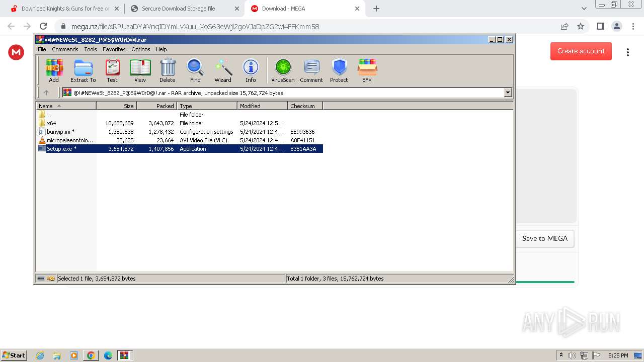Image resolution: width=644 pixels, height=362 pixels.
Task: Sort by Modified column header
Action: pos(262,106)
